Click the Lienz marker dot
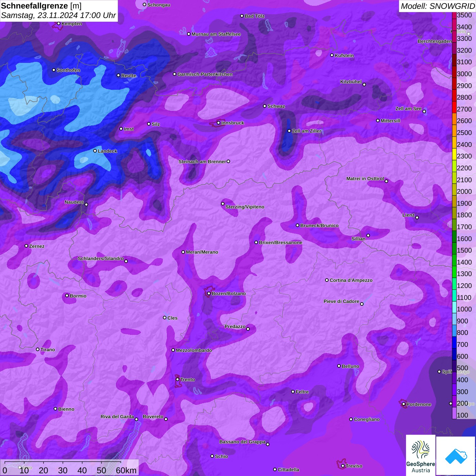The width and height of the screenshot is (476, 476). [417, 218]
